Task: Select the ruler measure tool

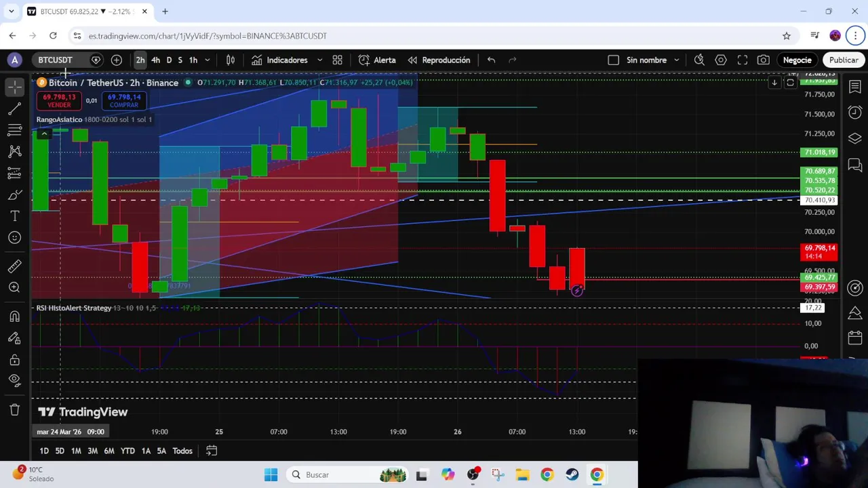Action: 15,266
